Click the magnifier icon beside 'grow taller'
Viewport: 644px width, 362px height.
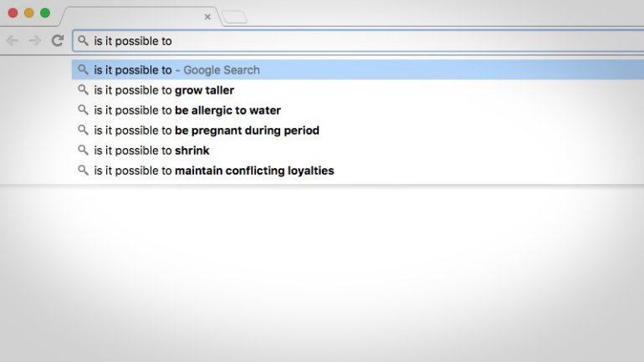click(x=83, y=90)
